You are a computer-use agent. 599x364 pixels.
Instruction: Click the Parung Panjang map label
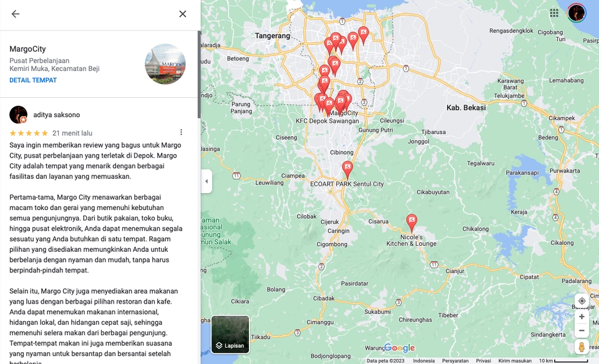[241, 108]
